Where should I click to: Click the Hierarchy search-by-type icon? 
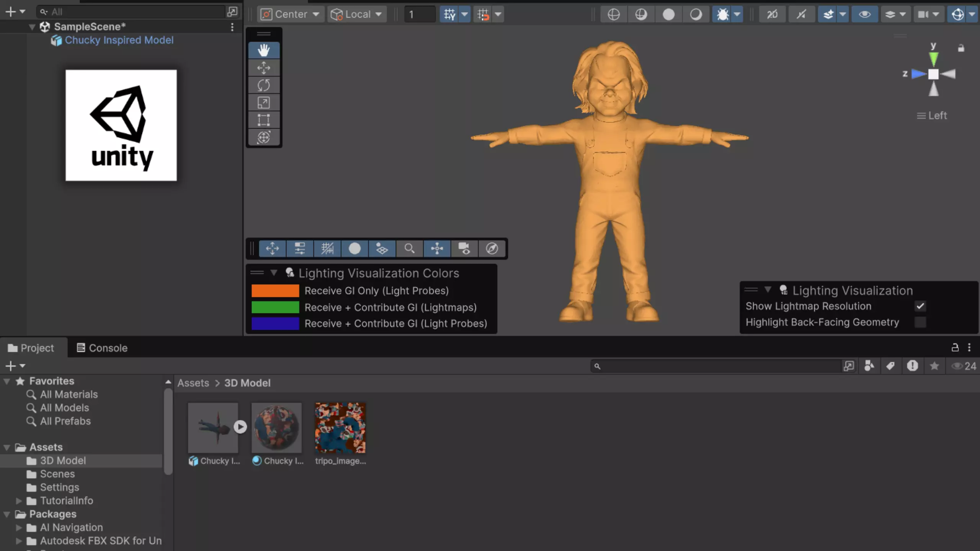click(x=232, y=12)
